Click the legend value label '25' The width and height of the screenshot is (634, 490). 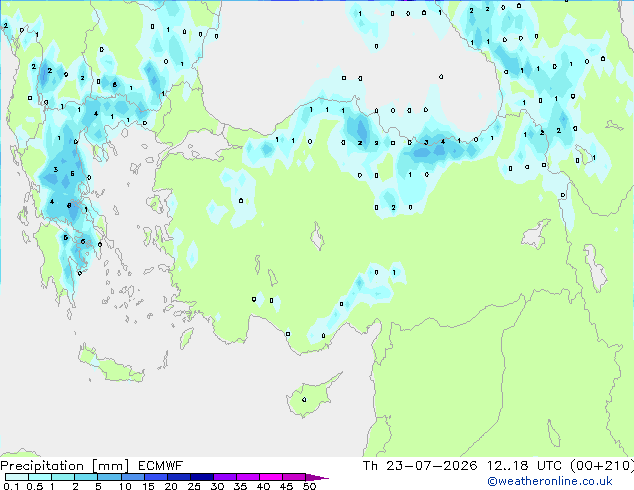pyautogui.click(x=194, y=486)
